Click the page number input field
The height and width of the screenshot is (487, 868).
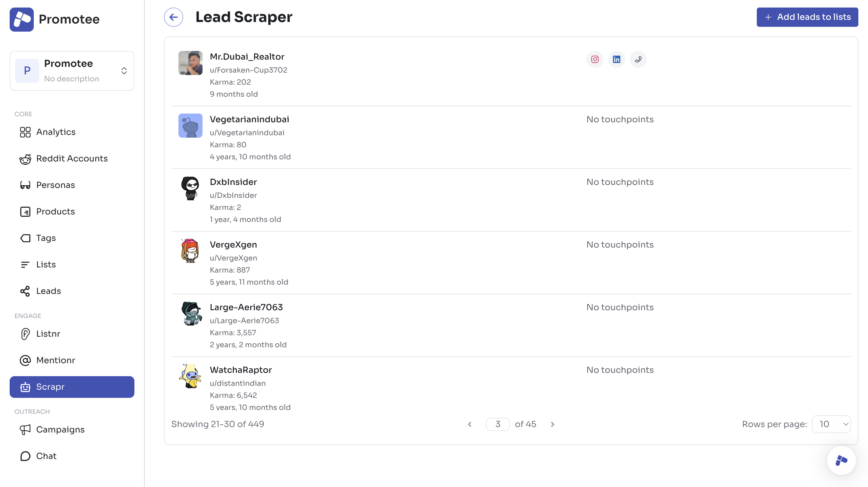pyautogui.click(x=497, y=424)
